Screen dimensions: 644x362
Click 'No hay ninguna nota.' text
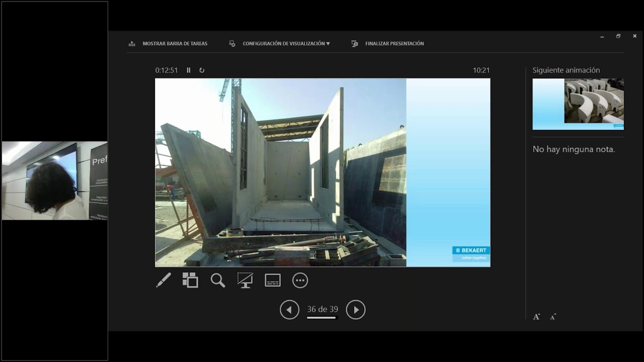pos(574,149)
